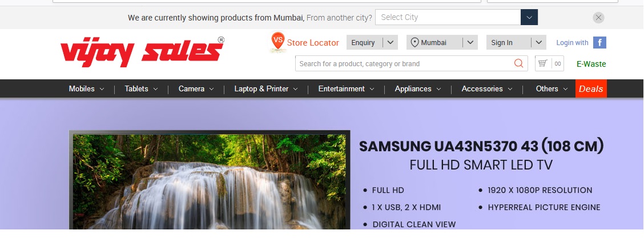Click the search magnifier icon
The height and width of the screenshot is (238, 644).
[519, 63]
